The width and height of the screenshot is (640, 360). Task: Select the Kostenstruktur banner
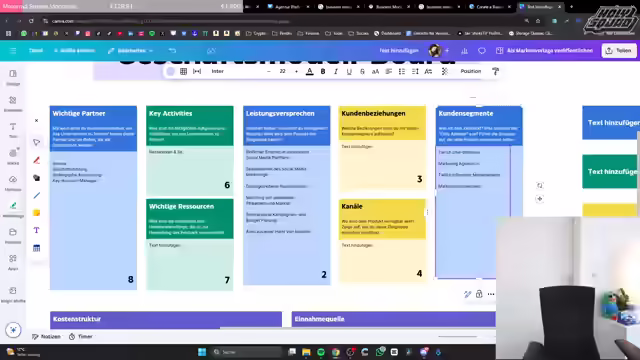click(x=166, y=319)
